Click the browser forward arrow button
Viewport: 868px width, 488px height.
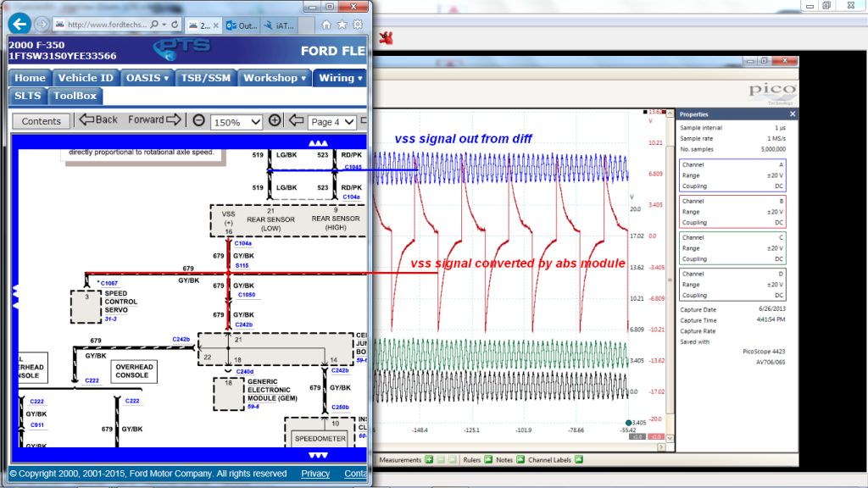point(42,25)
